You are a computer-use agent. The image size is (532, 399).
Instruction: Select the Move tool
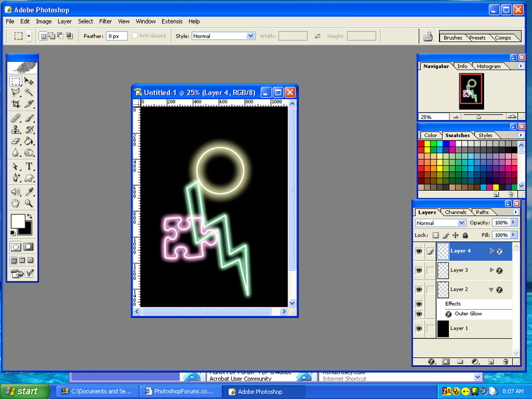(29, 81)
